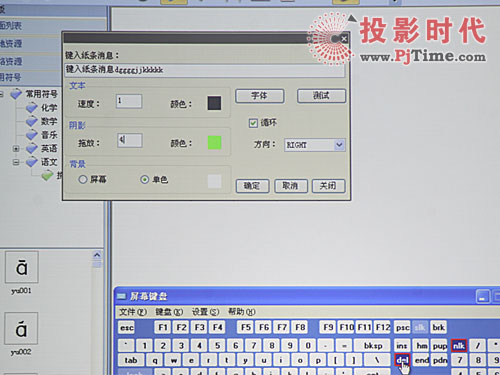Open the 音乐 symbol category
This screenshot has height=375, width=500.
(x=49, y=135)
